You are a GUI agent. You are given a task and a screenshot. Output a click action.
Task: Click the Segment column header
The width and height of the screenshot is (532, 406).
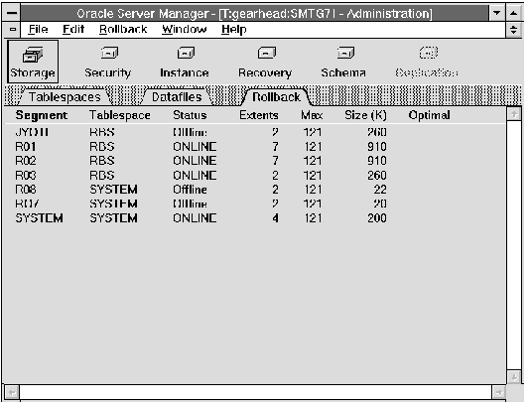pos(42,115)
